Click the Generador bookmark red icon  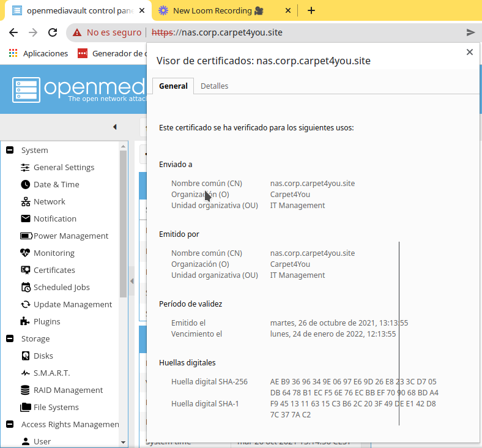83,53
